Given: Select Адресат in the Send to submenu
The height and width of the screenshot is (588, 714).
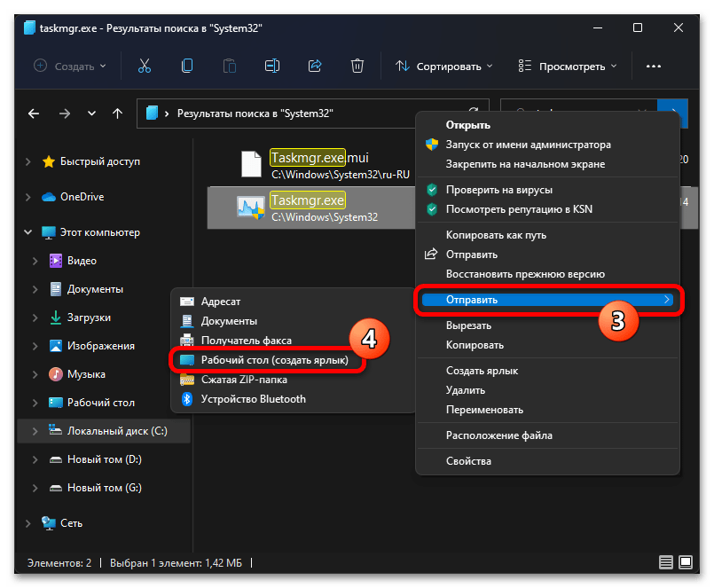Looking at the screenshot, I should tap(293, 302).
